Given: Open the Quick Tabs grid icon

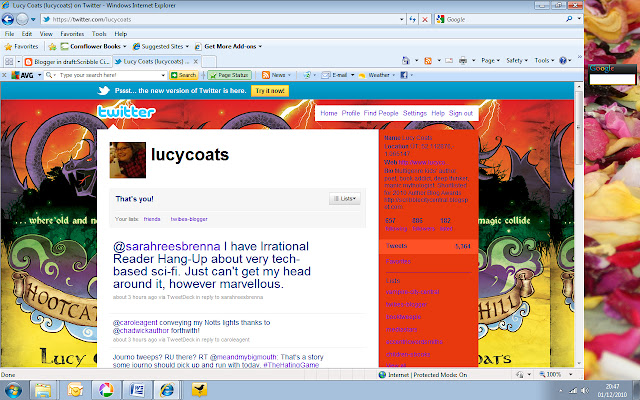Looking at the screenshot, I should point(9,62).
